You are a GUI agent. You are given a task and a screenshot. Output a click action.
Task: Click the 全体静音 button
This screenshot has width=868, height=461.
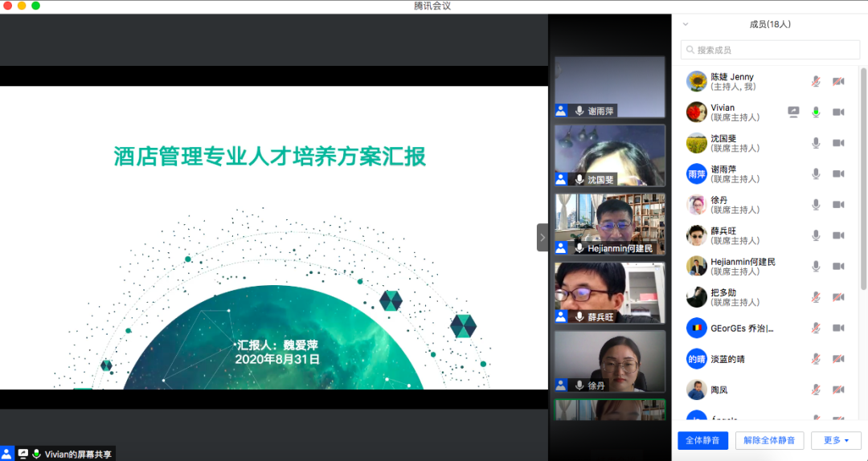click(x=703, y=440)
